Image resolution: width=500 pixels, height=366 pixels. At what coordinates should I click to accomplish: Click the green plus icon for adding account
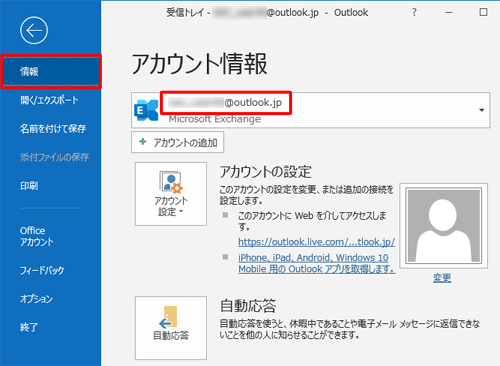[143, 142]
